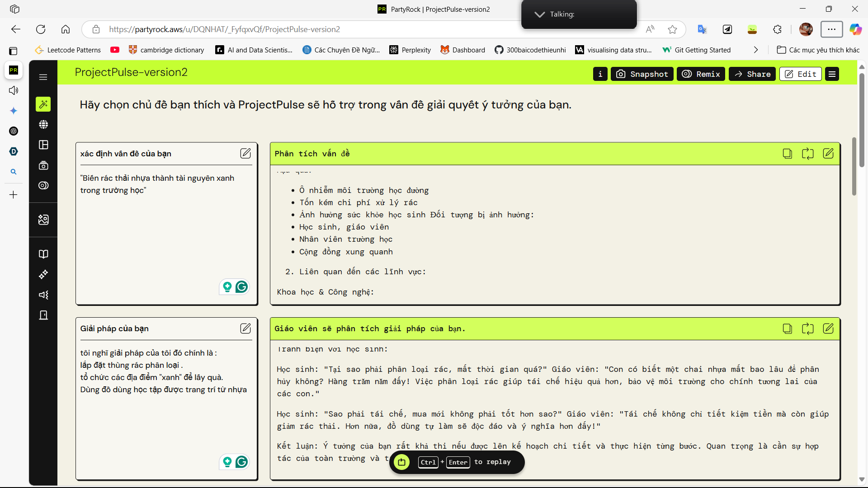
Task: Toggle the PartyRock sidebar hamburger menu
Action: click(x=43, y=77)
